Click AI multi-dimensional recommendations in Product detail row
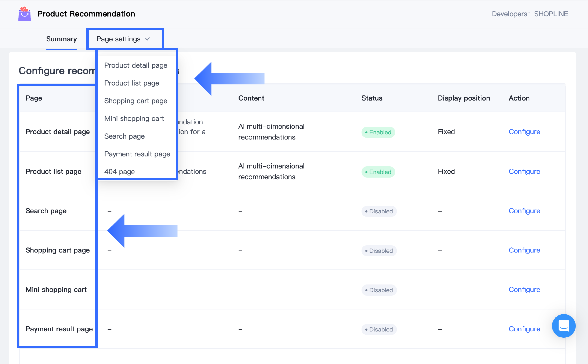The image size is (588, 364). coord(271,132)
